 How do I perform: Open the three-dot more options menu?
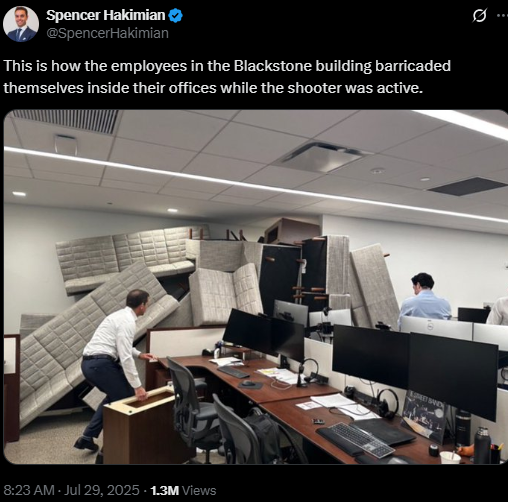(x=502, y=15)
